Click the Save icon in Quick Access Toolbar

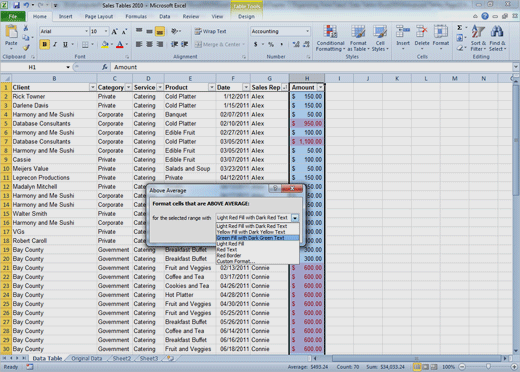[16, 5]
